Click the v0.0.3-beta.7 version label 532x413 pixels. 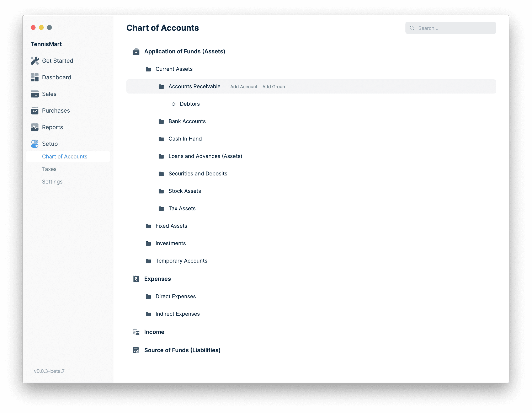pyautogui.click(x=49, y=371)
